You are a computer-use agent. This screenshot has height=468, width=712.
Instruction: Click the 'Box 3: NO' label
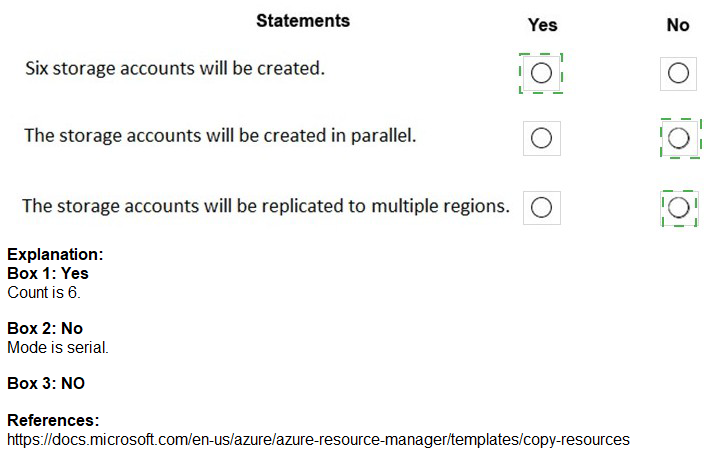pyautogui.click(x=46, y=383)
